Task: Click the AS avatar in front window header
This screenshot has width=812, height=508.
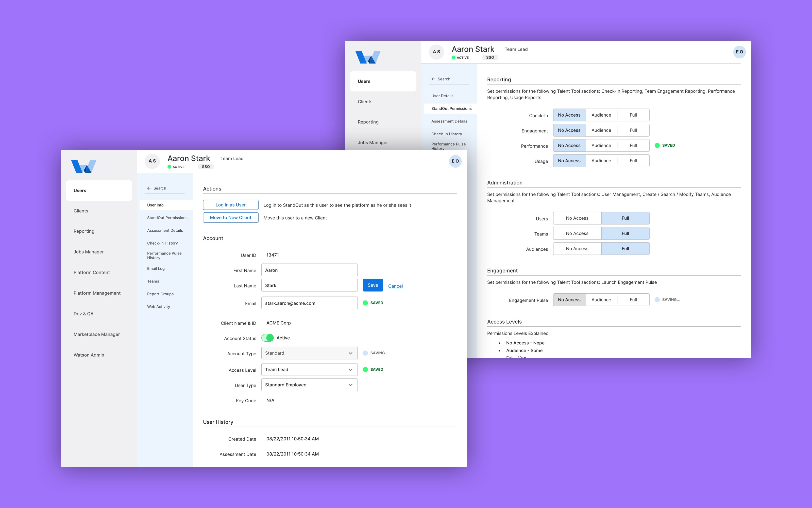Action: [152, 161]
